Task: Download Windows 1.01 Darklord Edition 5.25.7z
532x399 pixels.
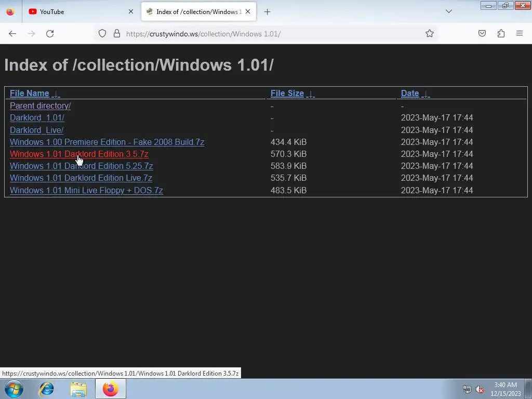Action: [x=82, y=166]
